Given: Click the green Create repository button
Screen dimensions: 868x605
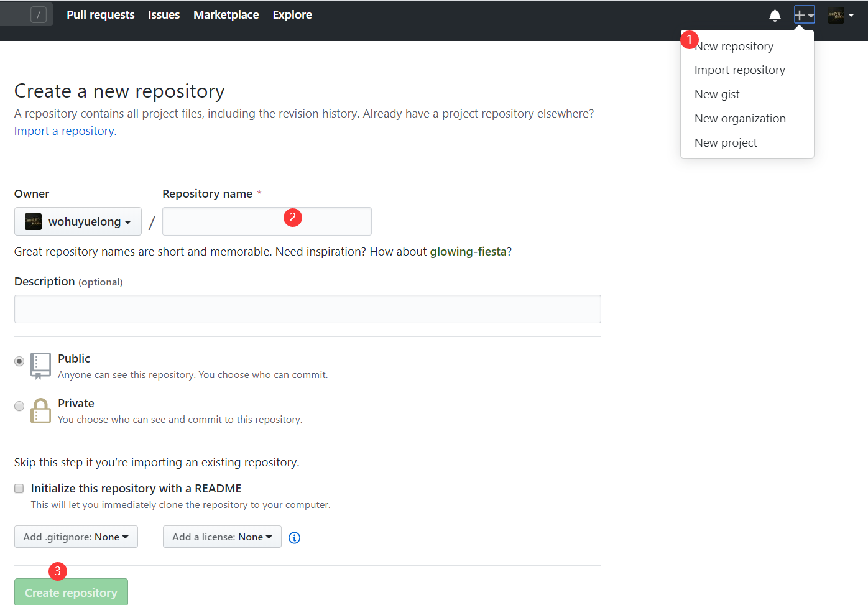Looking at the screenshot, I should click(x=71, y=593).
